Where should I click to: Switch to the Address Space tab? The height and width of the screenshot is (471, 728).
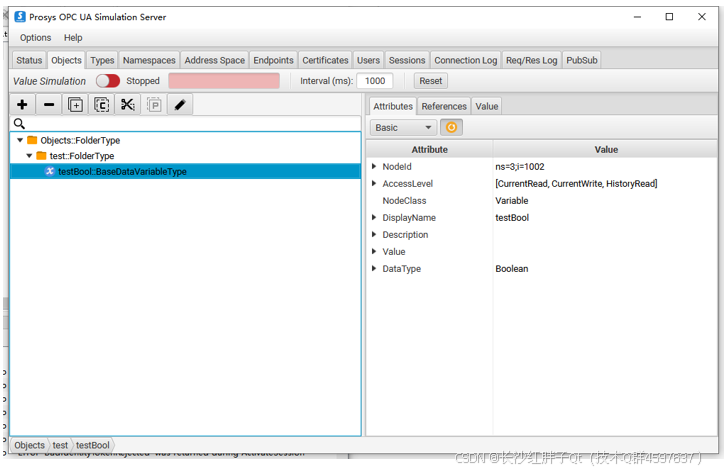tap(214, 60)
